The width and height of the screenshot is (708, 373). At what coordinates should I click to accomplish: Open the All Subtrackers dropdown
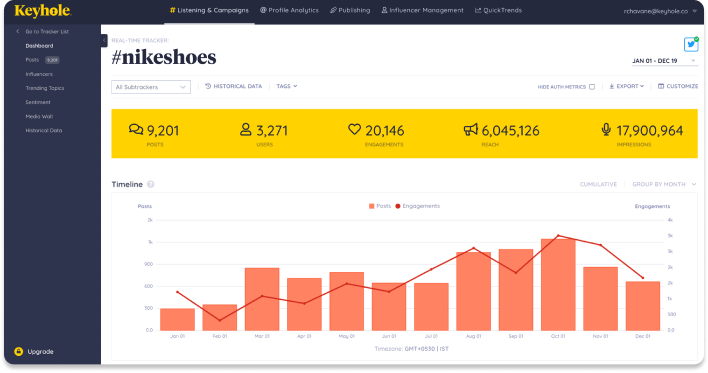click(151, 87)
